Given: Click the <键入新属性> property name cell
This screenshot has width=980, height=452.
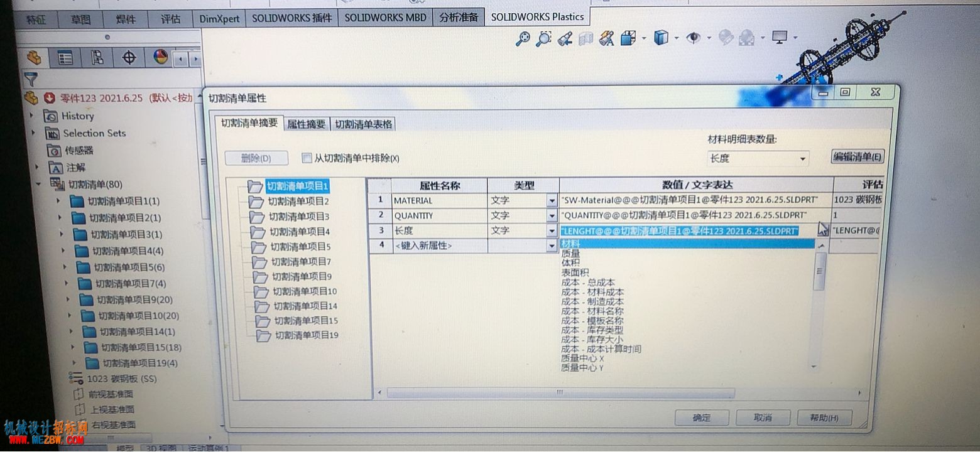Looking at the screenshot, I should pos(439,246).
